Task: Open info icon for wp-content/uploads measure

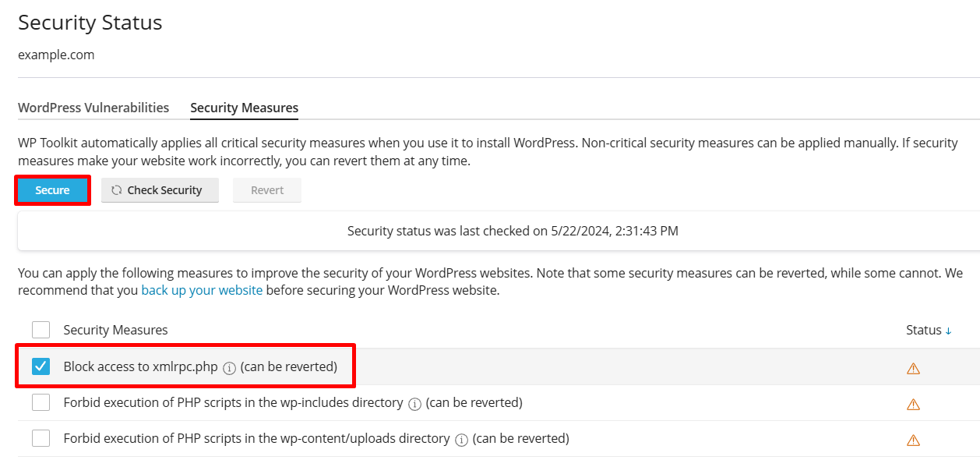Action: 461,440
